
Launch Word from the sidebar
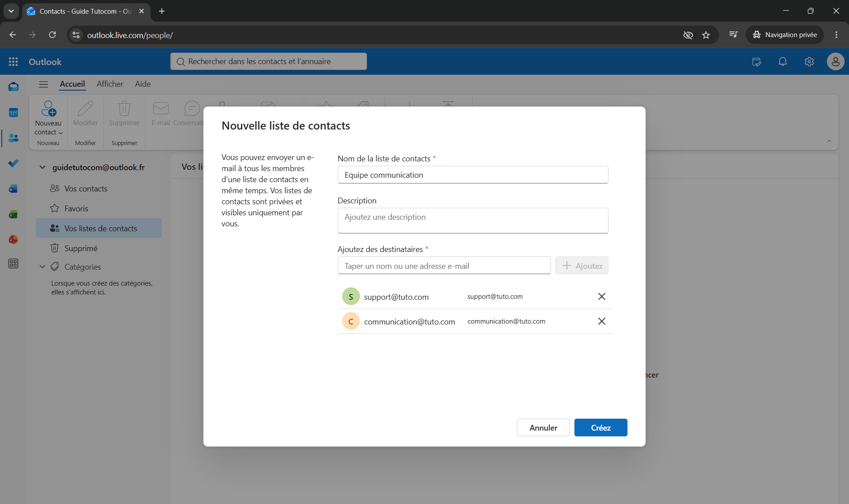[13, 189]
